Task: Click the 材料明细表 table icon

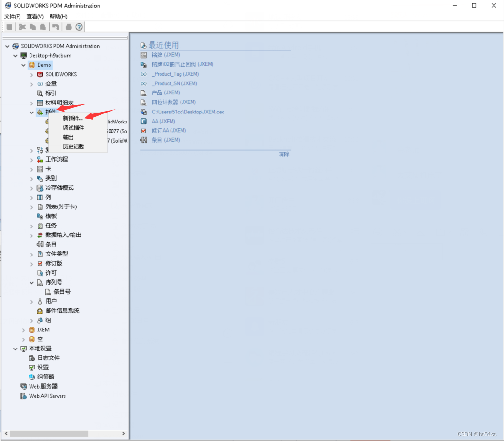Action: (x=40, y=103)
